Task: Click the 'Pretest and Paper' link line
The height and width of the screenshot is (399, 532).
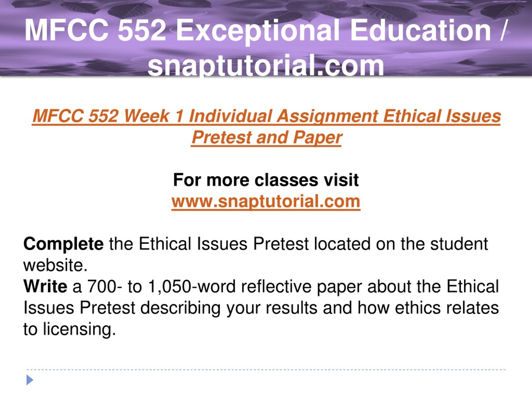Action: tap(266, 138)
